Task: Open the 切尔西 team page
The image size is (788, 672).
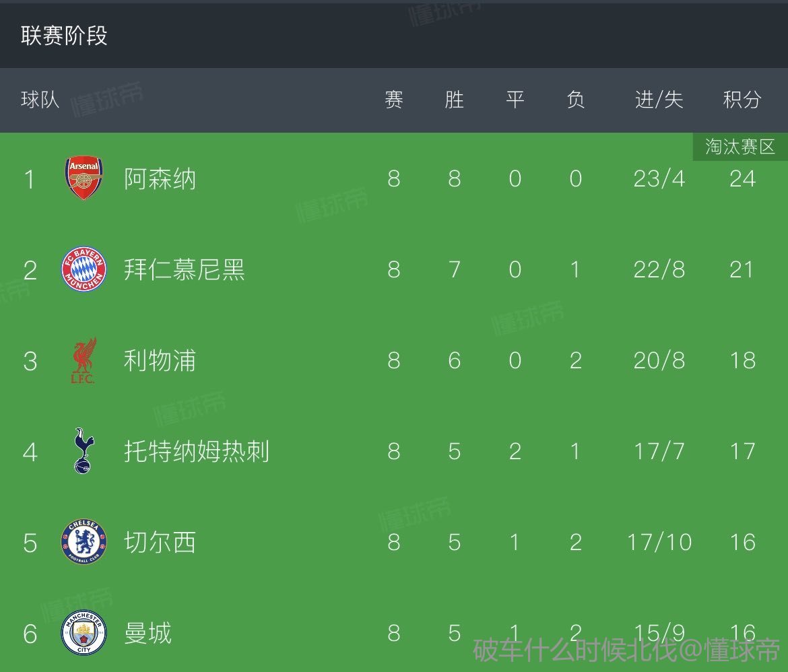Action: pos(160,542)
